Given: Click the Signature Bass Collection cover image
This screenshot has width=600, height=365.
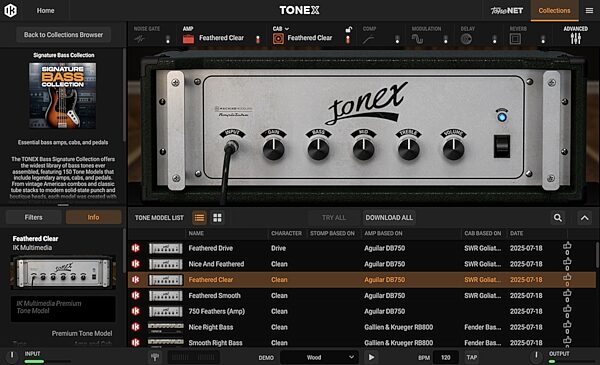Looking at the screenshot, I should [x=63, y=96].
